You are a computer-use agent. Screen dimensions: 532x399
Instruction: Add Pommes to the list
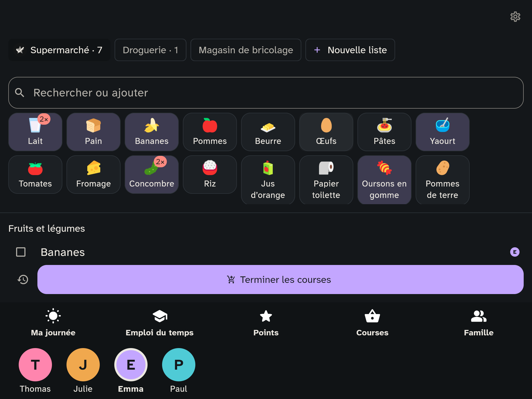(210, 132)
